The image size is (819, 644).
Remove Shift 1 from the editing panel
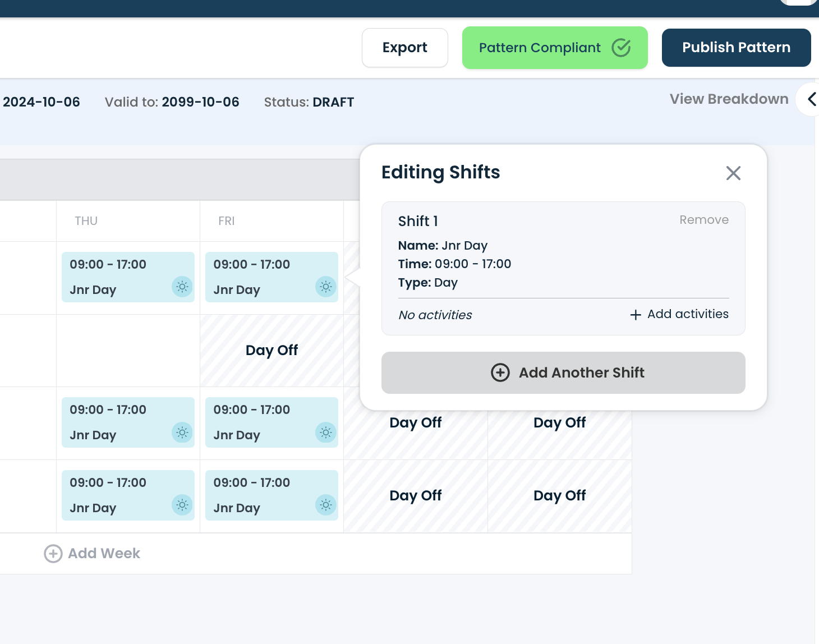[x=703, y=220]
